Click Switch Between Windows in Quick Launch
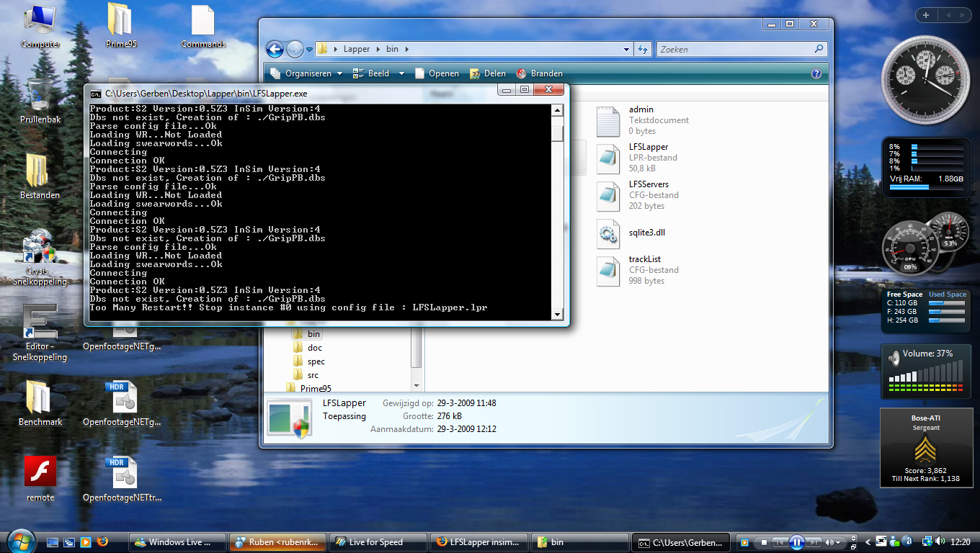This screenshot has height=553, width=980. click(69, 542)
